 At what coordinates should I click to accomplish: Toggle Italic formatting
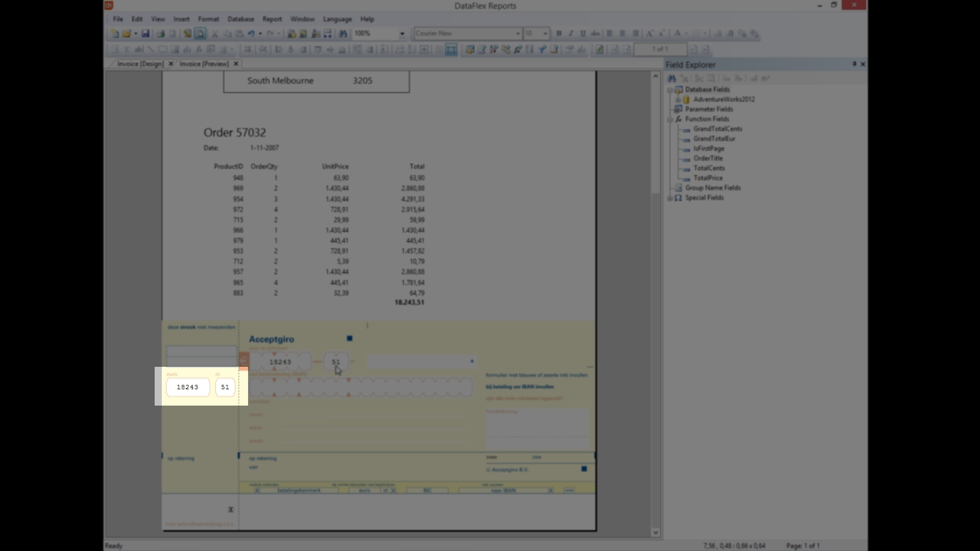[571, 34]
